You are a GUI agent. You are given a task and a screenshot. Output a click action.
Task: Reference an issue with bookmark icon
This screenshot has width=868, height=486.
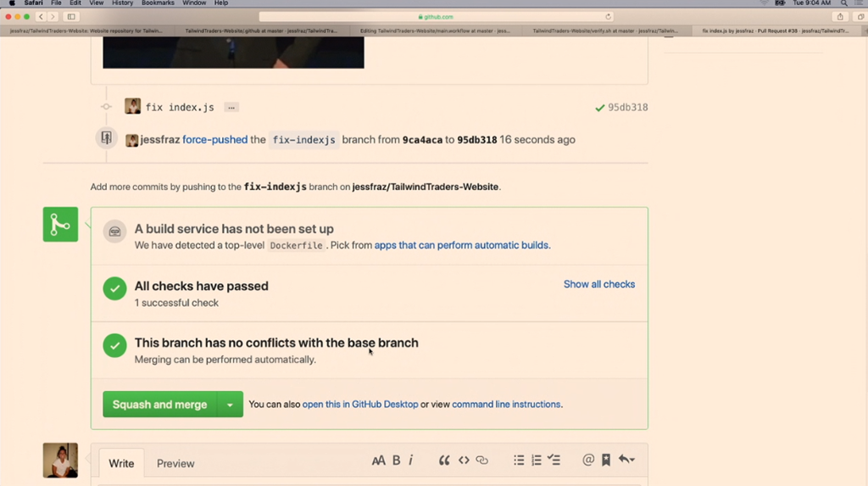[x=606, y=460]
